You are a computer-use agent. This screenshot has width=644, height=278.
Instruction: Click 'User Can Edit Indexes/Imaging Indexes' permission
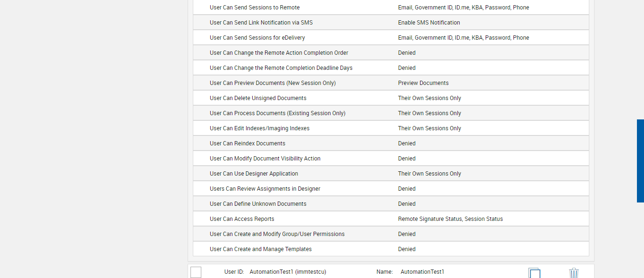(x=260, y=128)
